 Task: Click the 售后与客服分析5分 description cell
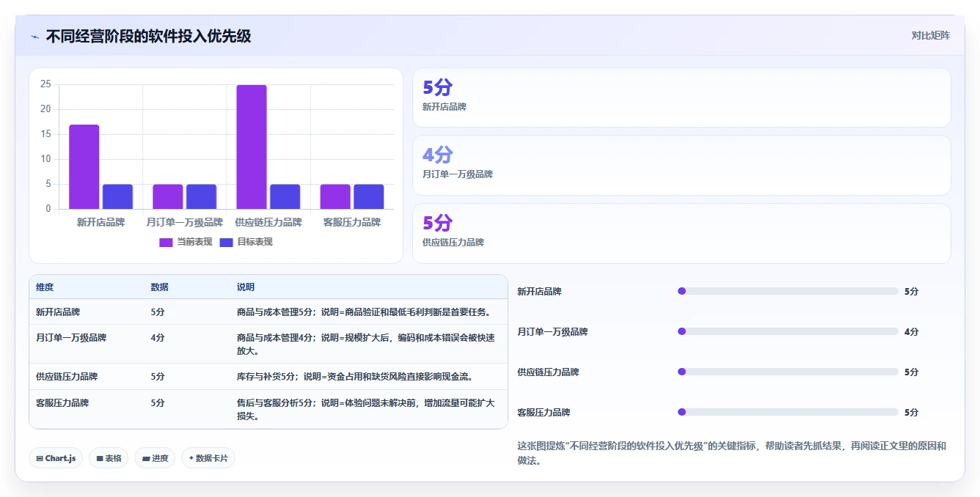(366, 410)
